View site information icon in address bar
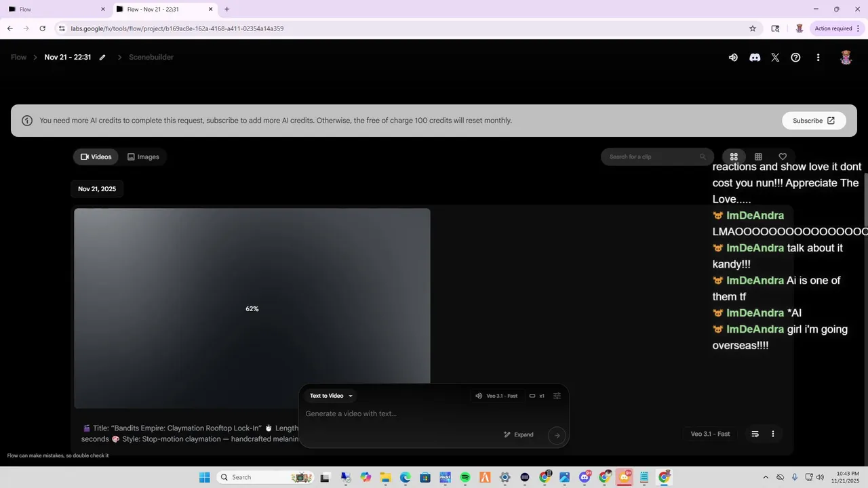This screenshot has width=868, height=488. click(x=62, y=28)
